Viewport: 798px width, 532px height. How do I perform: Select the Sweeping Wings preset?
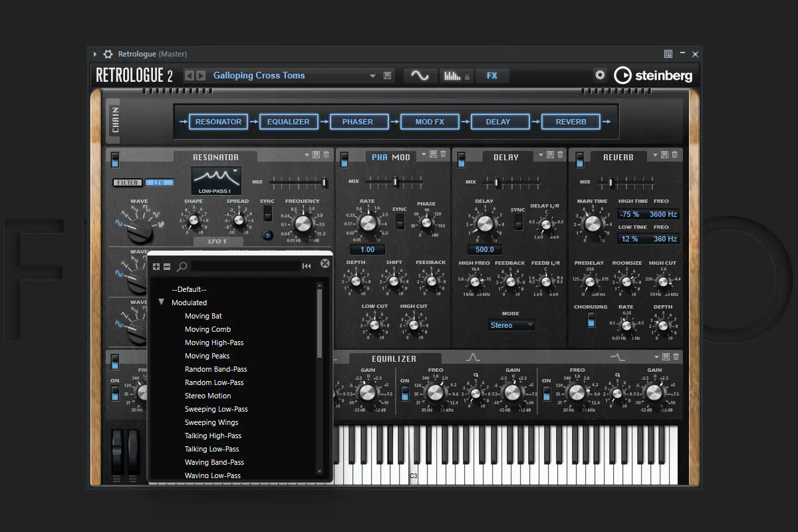point(211,422)
